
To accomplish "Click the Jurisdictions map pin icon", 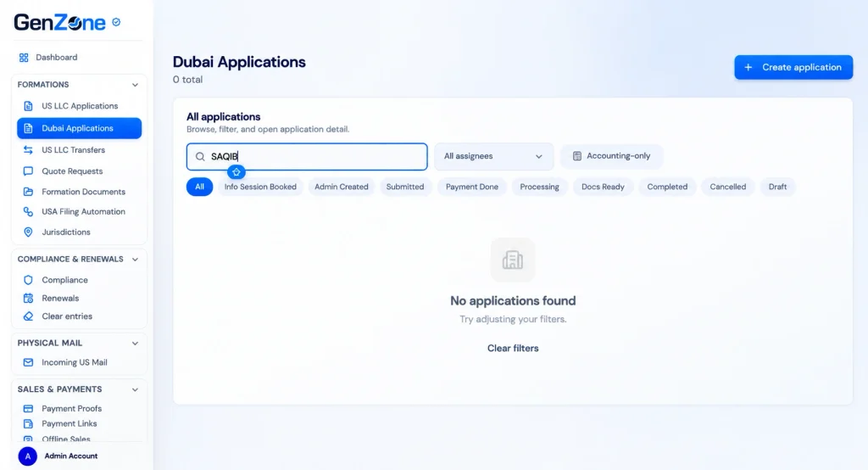I will pos(28,232).
